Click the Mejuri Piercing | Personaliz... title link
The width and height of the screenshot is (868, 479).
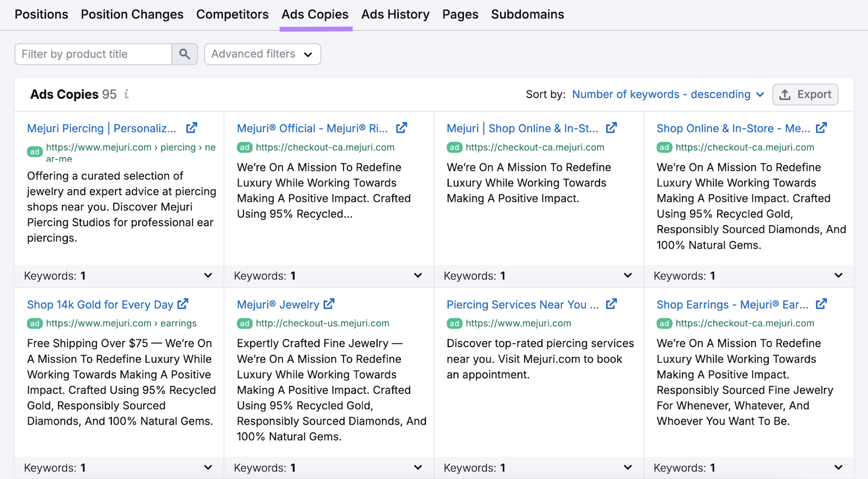(101, 129)
